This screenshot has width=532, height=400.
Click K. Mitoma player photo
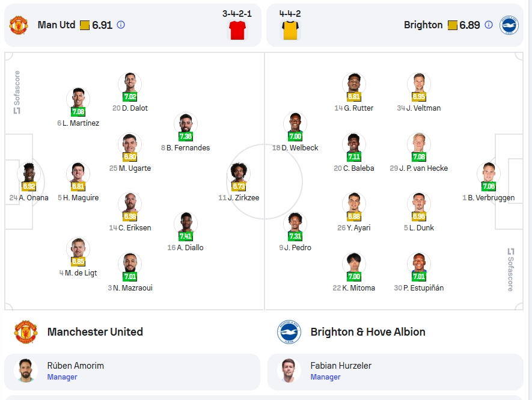(354, 264)
